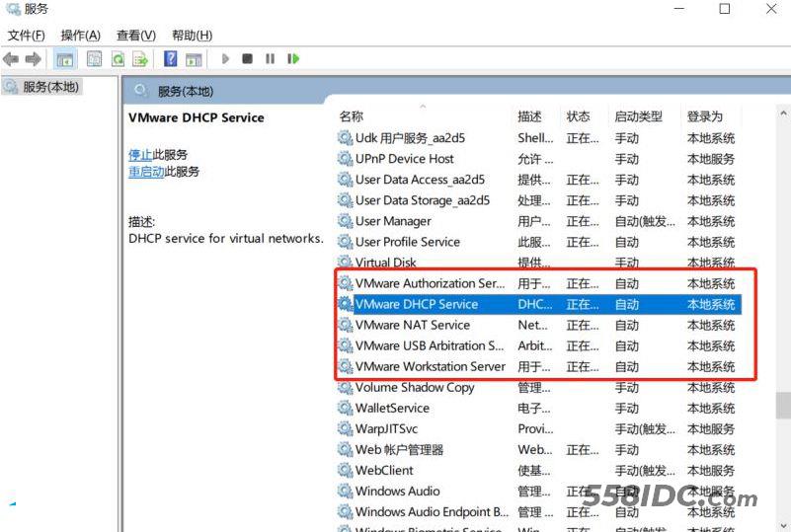Viewport: 791px width, 532px height.
Task: Select User Data Access_aa2d5 service
Action: (x=538, y=180)
